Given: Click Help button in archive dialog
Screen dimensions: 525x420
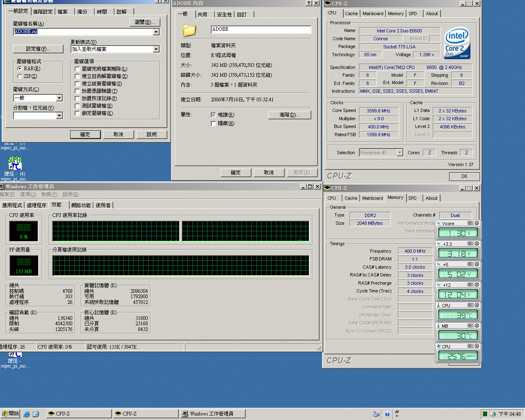Looking at the screenshot, I should coord(151,135).
